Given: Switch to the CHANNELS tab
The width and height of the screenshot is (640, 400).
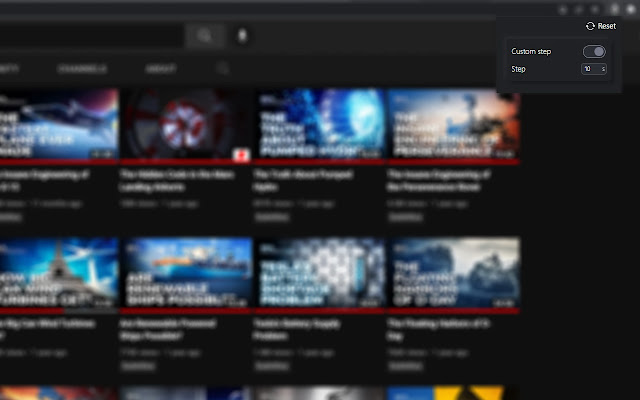Looking at the screenshot, I should 82,69.
